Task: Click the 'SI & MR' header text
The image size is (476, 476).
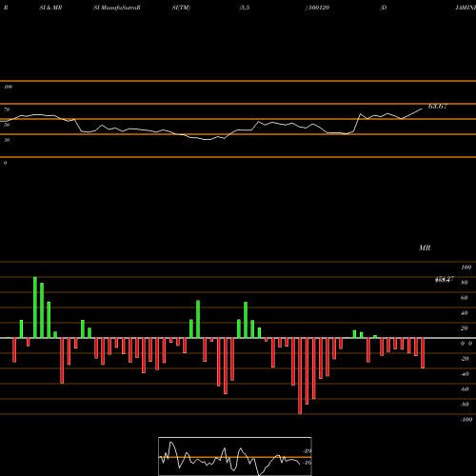Action: [x=50, y=8]
